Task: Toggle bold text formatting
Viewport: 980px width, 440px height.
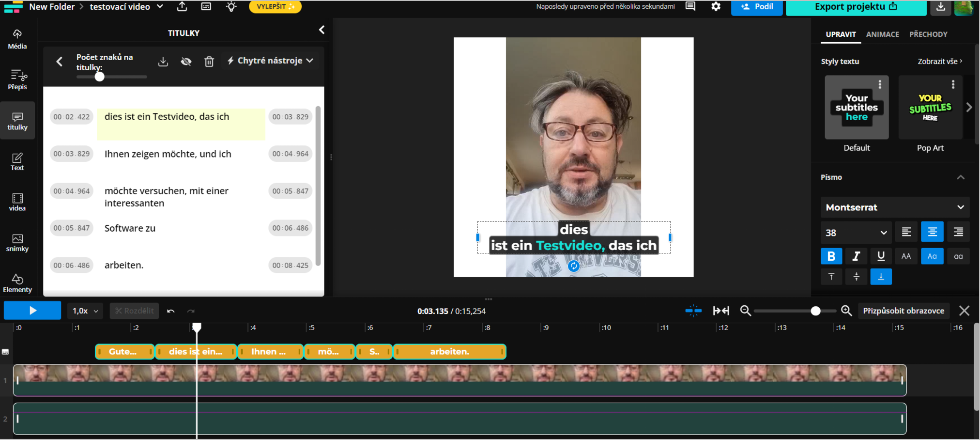Action: [x=831, y=256]
